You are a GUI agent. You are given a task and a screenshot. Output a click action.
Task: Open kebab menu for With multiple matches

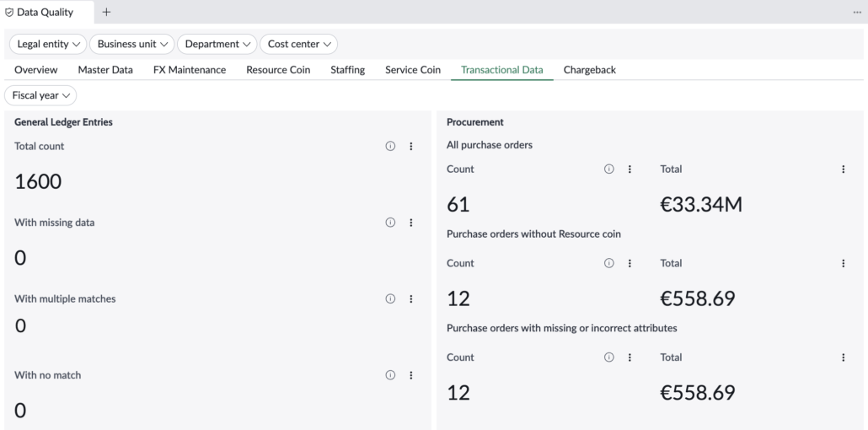click(x=411, y=298)
